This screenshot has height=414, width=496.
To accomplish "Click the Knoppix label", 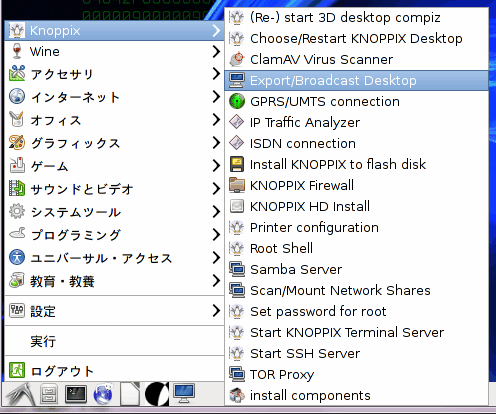I will click(x=55, y=31).
